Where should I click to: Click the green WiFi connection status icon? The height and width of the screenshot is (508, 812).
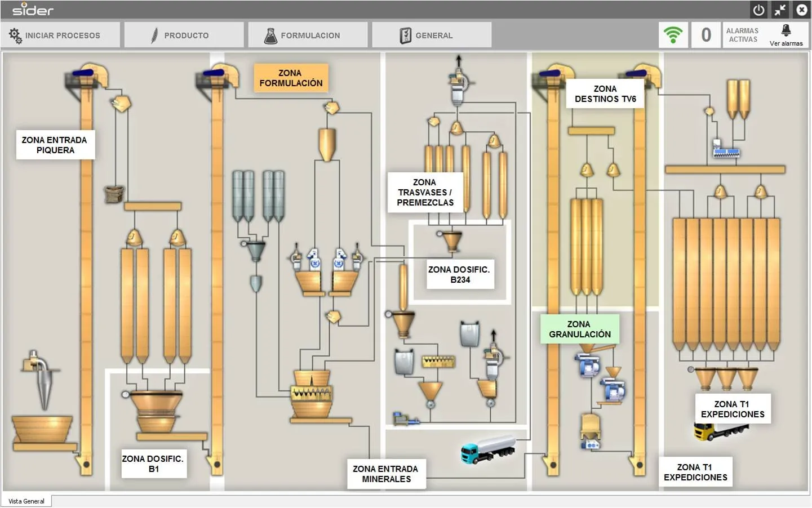click(673, 35)
